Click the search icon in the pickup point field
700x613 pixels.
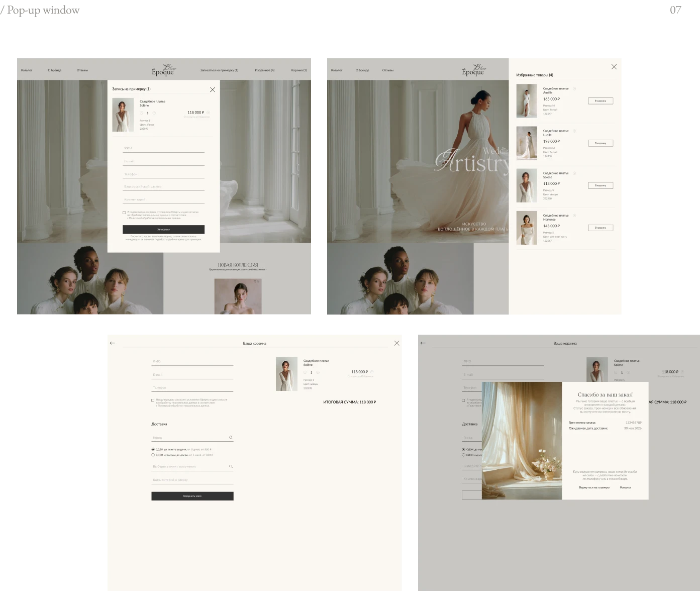tap(231, 466)
